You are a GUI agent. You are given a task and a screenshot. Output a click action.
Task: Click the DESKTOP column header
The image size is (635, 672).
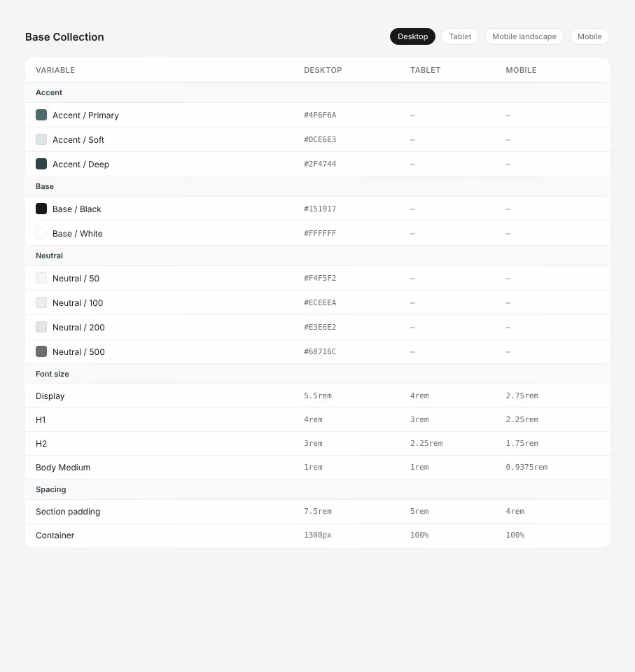click(323, 70)
